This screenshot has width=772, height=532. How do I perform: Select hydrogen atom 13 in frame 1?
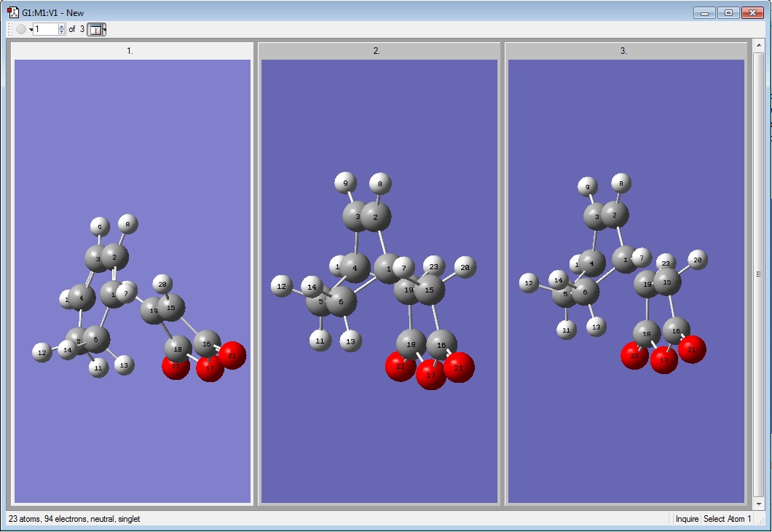click(124, 365)
